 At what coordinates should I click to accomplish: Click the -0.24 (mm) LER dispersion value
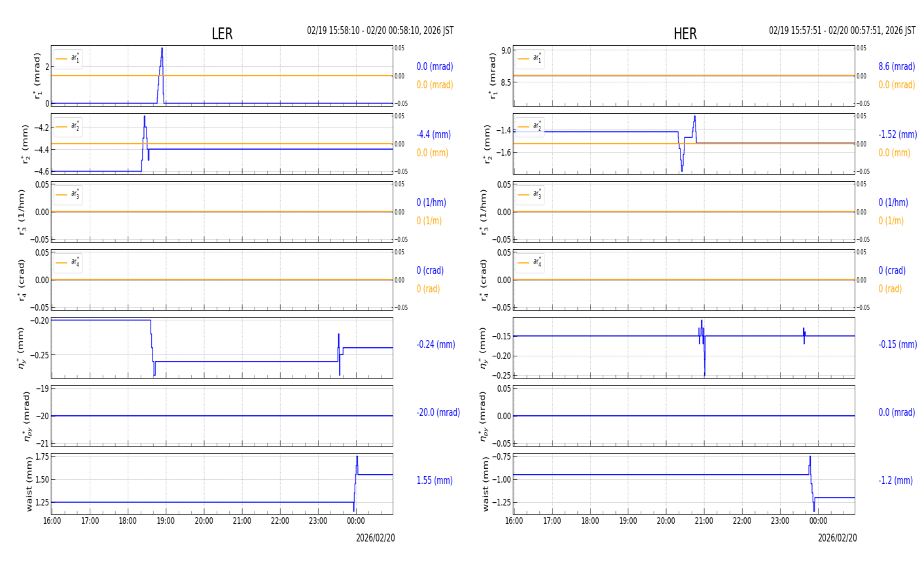pyautogui.click(x=436, y=345)
